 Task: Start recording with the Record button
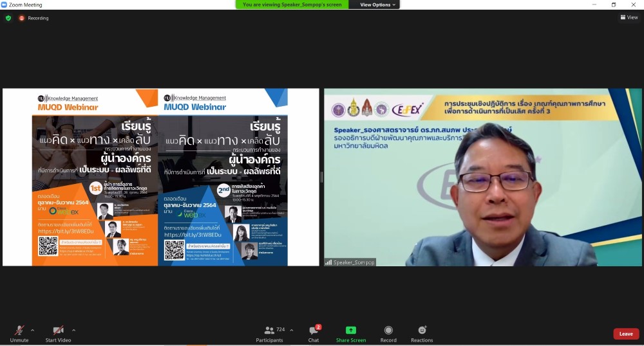coord(388,333)
